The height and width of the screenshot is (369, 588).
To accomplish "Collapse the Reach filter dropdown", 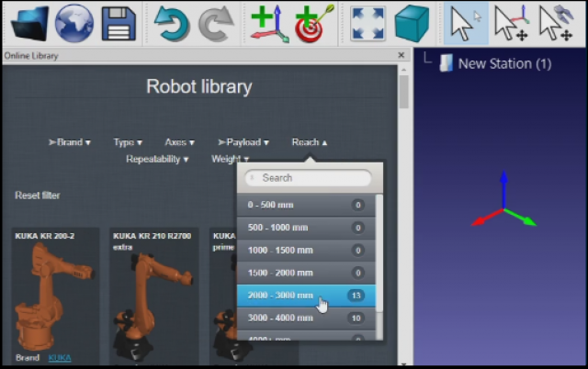I will 310,142.
